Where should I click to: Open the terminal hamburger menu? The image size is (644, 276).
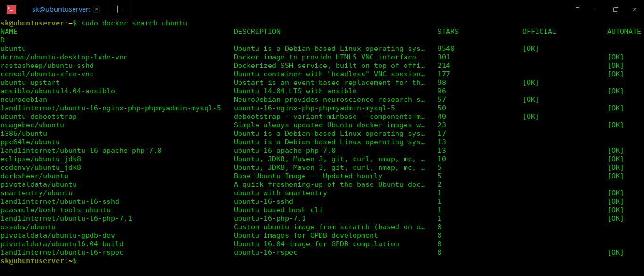point(578,9)
